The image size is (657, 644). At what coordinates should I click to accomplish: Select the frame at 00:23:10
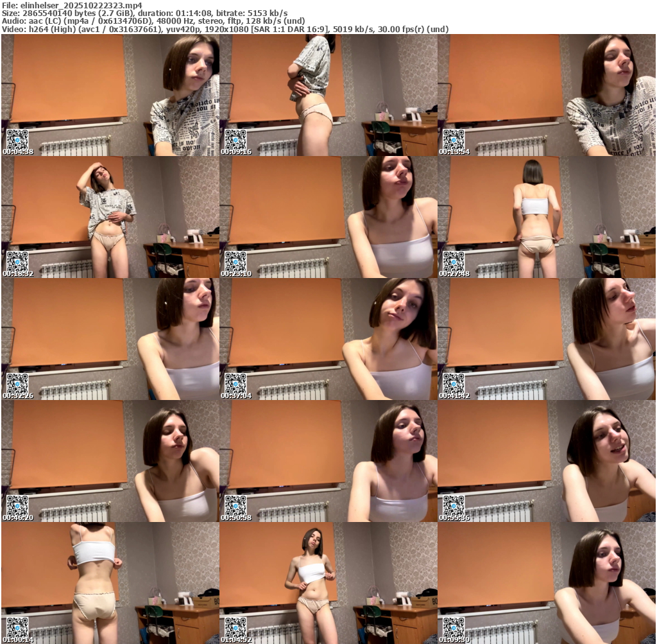pyautogui.click(x=328, y=217)
